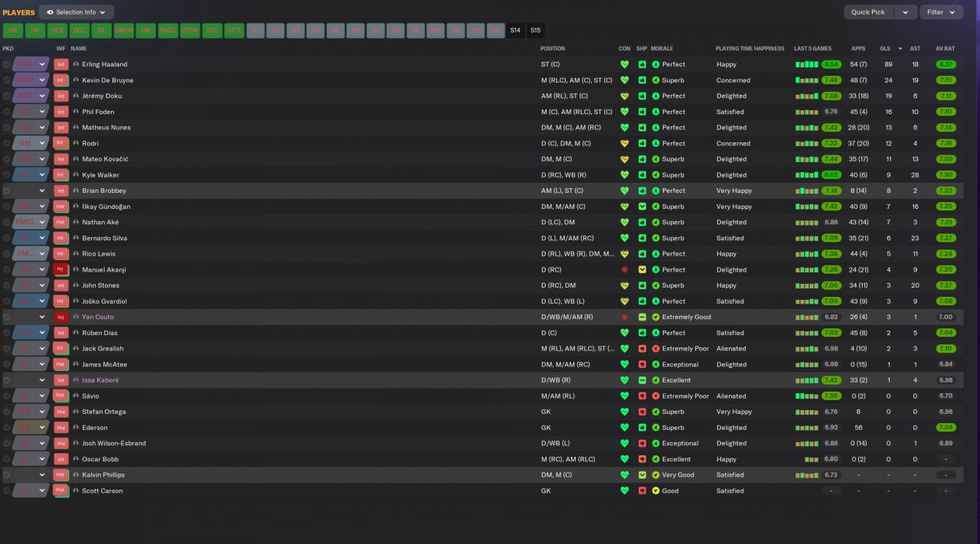980x544 pixels.
Task: Click Rodri's Concerned playing time status
Action: point(733,143)
